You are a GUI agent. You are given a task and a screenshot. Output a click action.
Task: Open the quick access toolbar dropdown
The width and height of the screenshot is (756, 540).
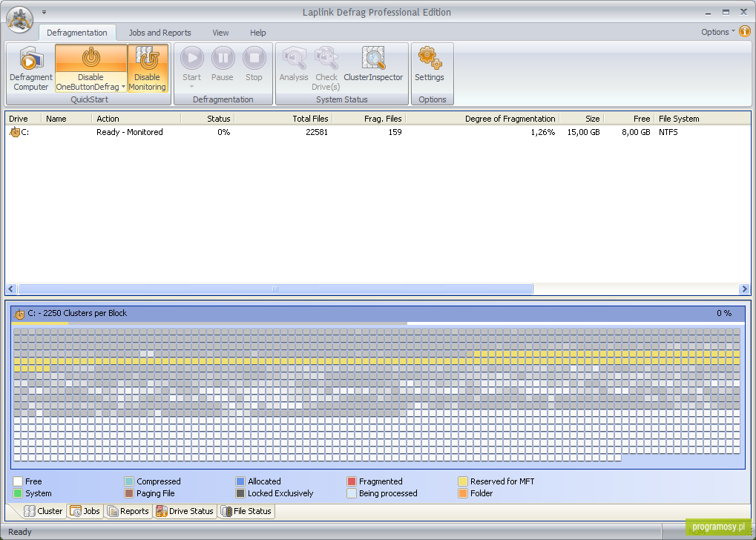coord(44,12)
